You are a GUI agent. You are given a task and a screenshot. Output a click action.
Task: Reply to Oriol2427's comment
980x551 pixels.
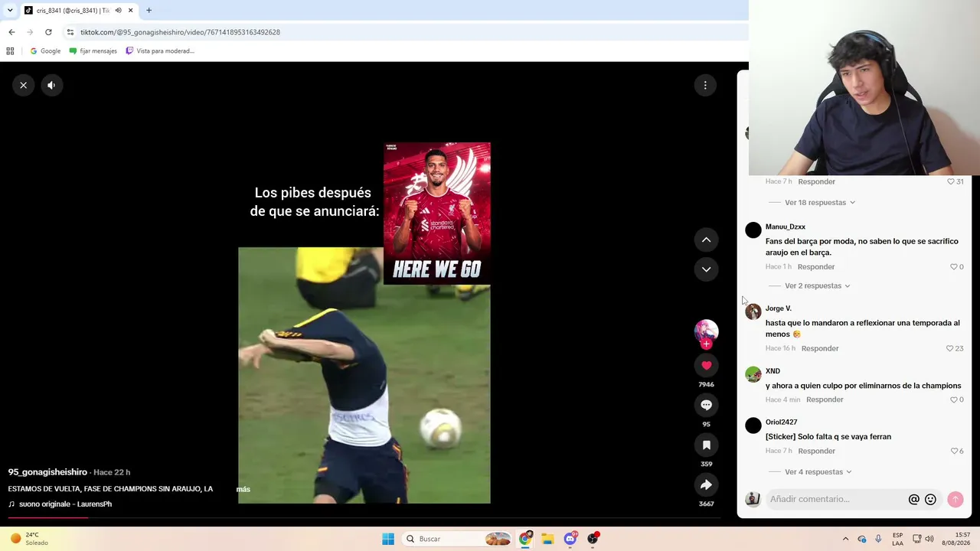coord(817,452)
